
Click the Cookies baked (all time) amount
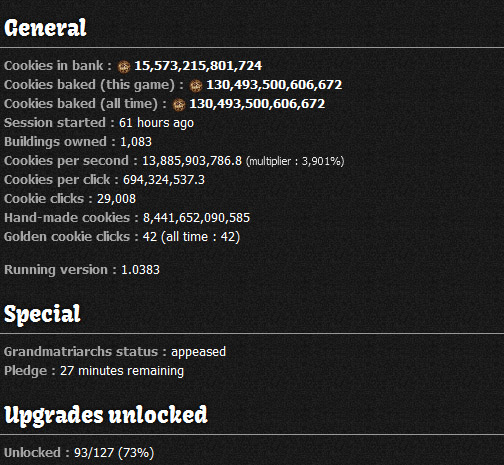pos(257,104)
